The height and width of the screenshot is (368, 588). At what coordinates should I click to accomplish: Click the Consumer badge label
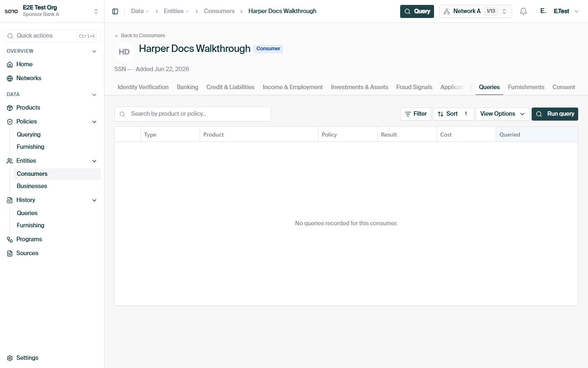pos(268,49)
